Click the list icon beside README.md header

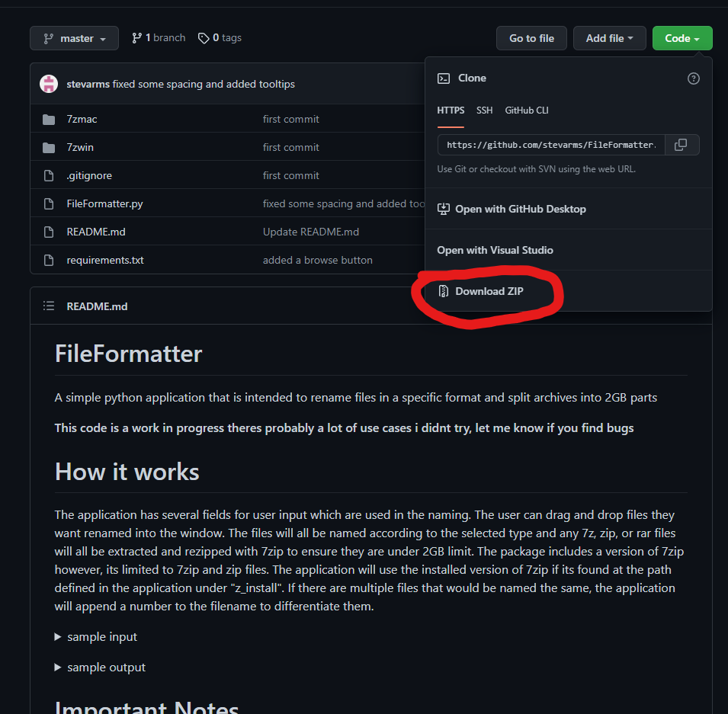[48, 306]
